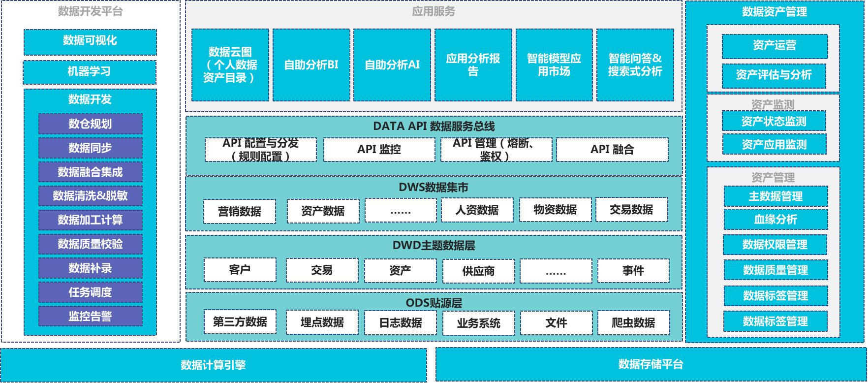Click the 供应商 subject box
Image resolution: width=868 pixels, height=383 pixels.
[x=479, y=271]
